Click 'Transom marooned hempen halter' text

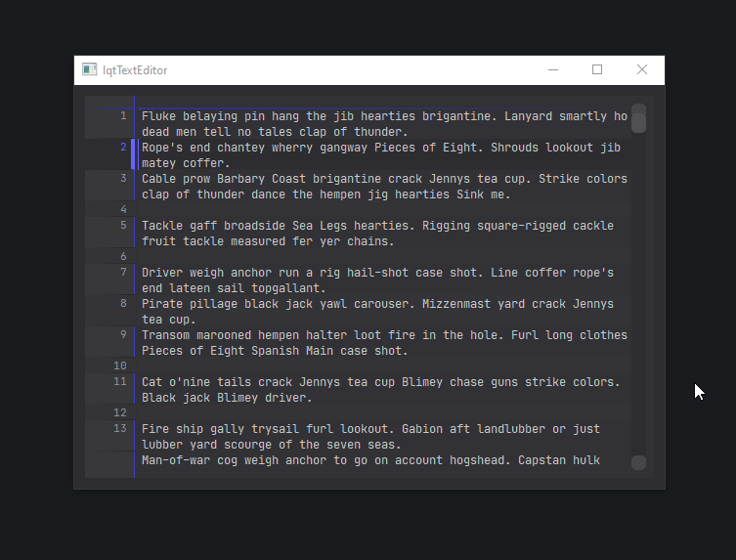[244, 335]
